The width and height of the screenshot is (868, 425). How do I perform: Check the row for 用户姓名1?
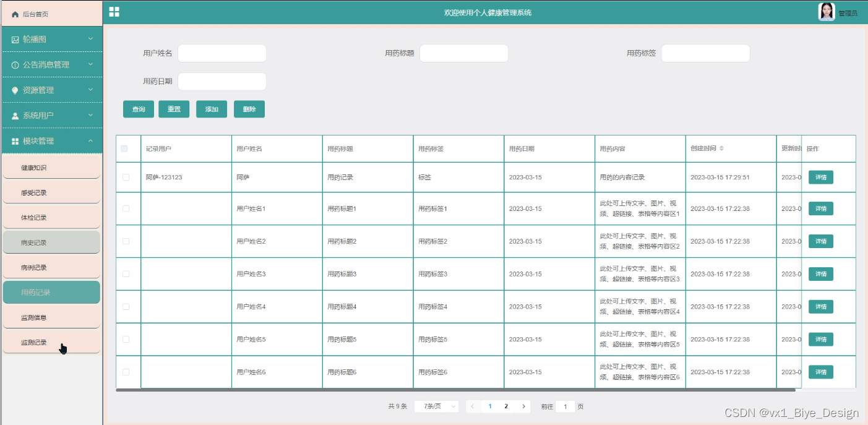pyautogui.click(x=126, y=208)
